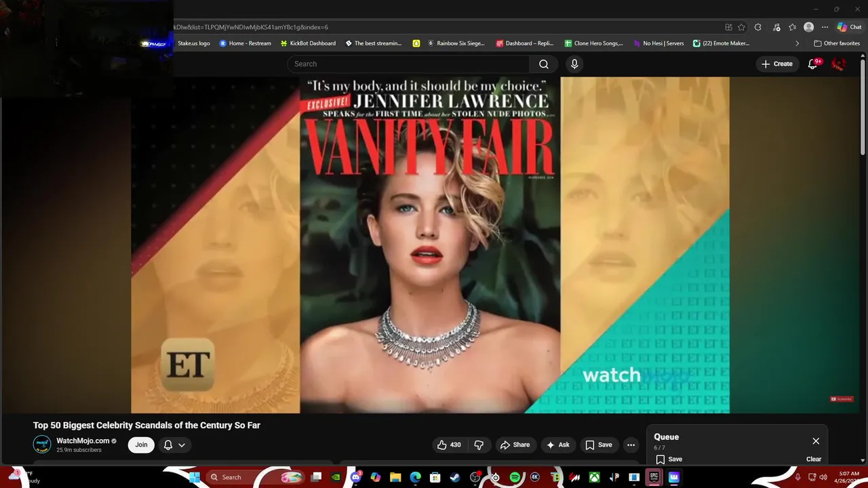Open Task View from the taskbar
Image resolution: width=868 pixels, height=488 pixels.
(x=316, y=477)
